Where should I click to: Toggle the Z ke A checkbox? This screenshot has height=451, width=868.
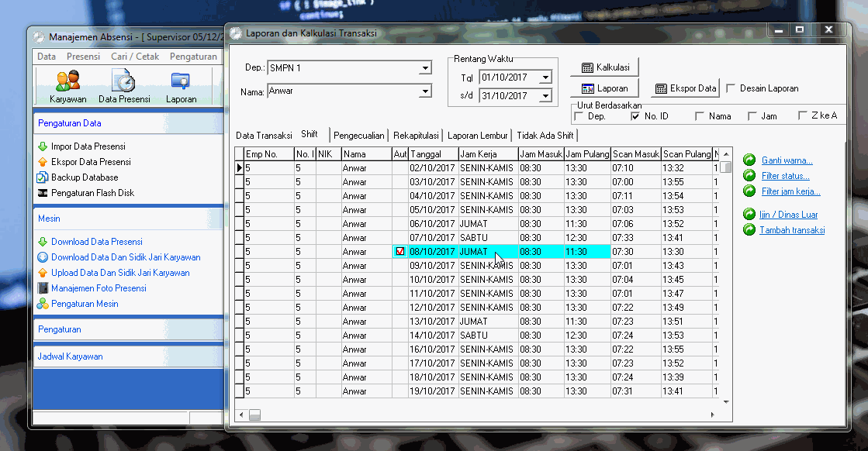803,115
